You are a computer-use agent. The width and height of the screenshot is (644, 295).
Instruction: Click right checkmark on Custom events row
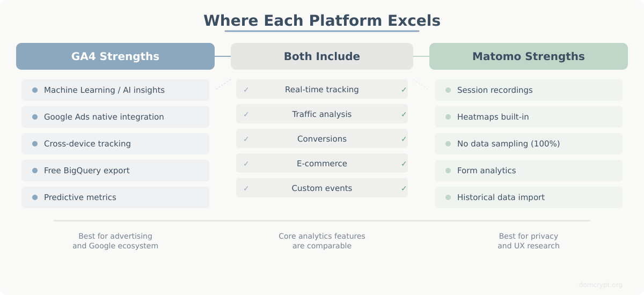tap(404, 188)
